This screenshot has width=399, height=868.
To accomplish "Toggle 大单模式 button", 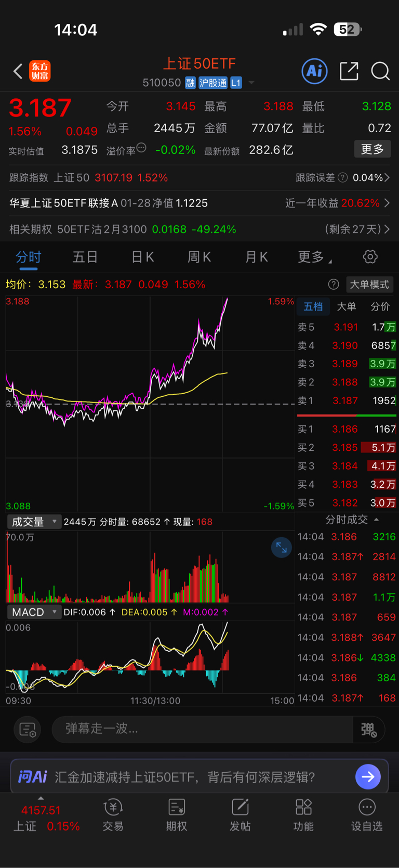I will coord(369,284).
